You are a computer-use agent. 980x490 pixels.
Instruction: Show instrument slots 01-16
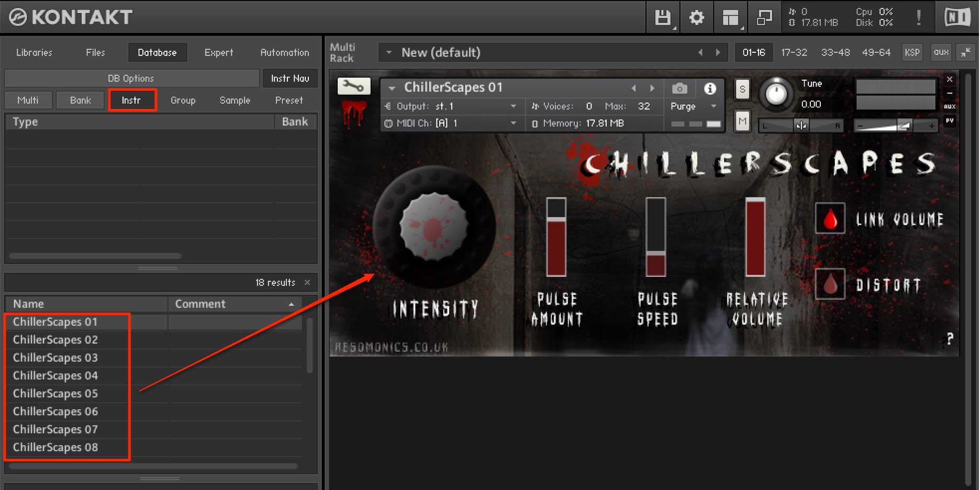754,52
